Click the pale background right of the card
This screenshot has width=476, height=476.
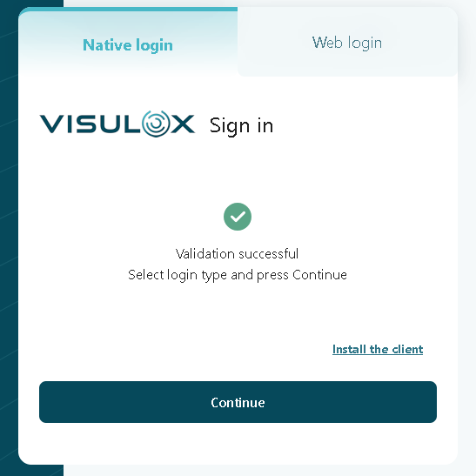(x=467, y=238)
